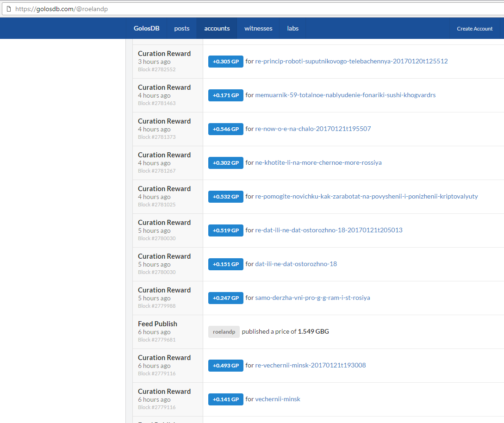
Task: Select the Block #2781025 text
Action: [156, 205]
